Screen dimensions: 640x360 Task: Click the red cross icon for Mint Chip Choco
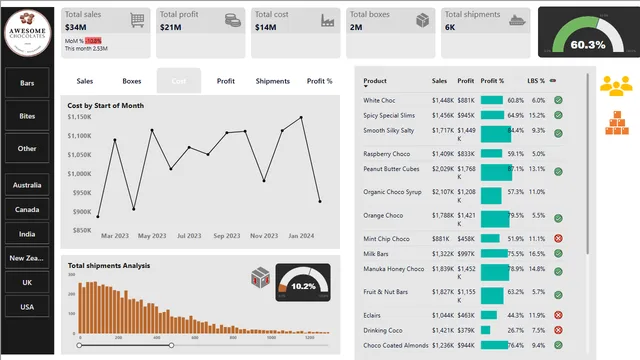point(558,238)
